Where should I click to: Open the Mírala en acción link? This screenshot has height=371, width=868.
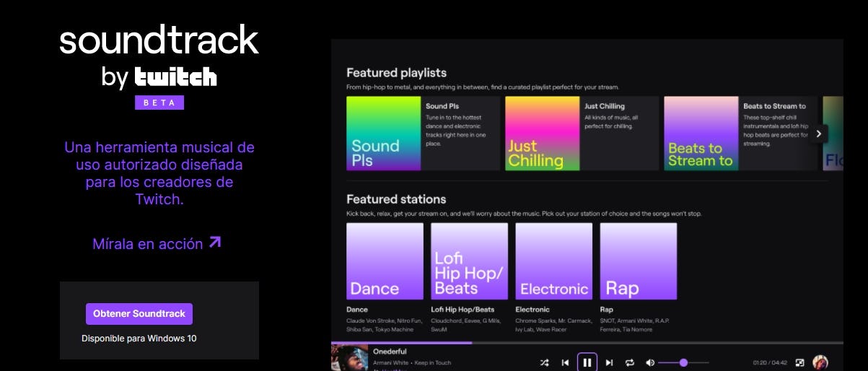coord(147,244)
